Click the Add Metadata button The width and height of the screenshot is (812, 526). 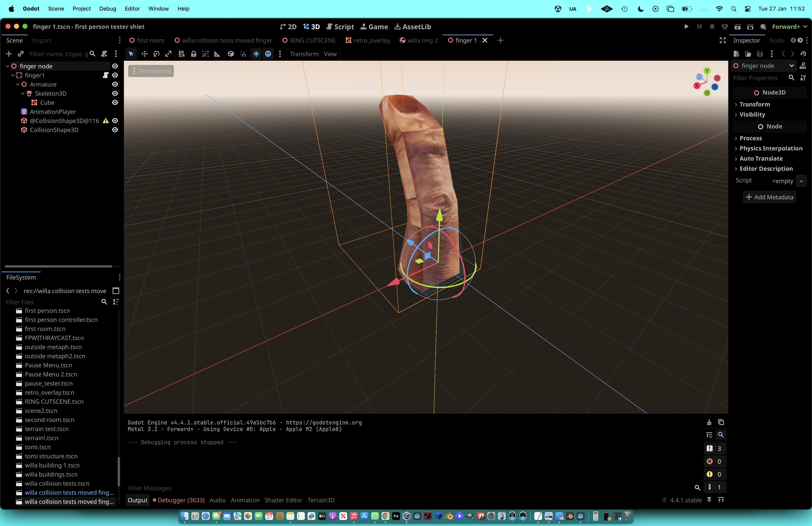pos(769,197)
